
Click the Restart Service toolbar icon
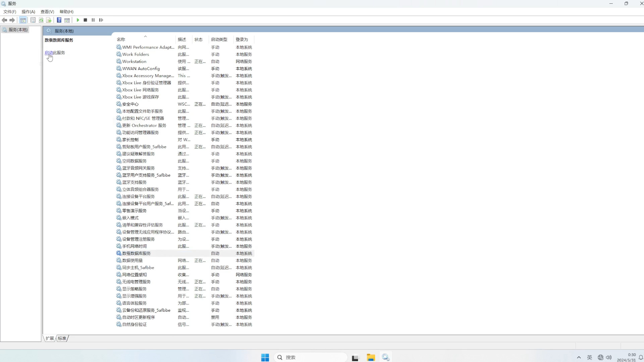point(101,20)
